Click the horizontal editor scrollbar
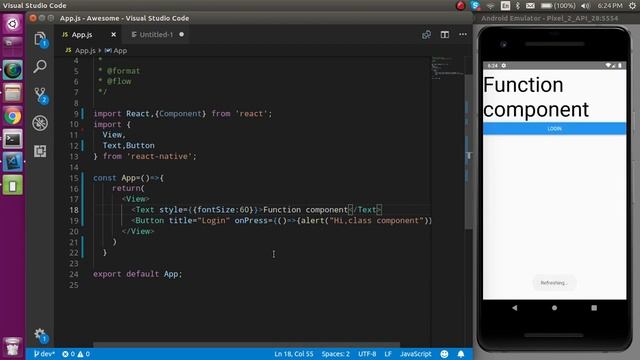640x360 pixels. (x=247, y=345)
